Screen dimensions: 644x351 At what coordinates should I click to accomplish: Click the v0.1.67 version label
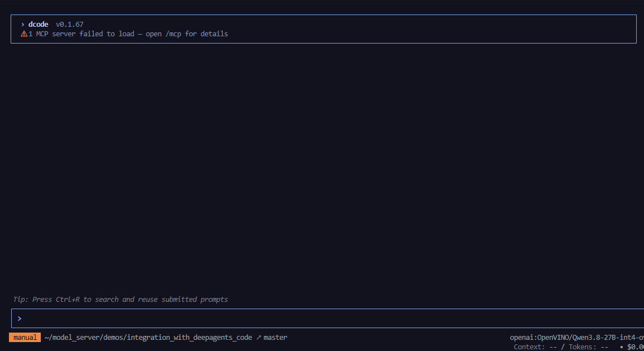pos(69,25)
